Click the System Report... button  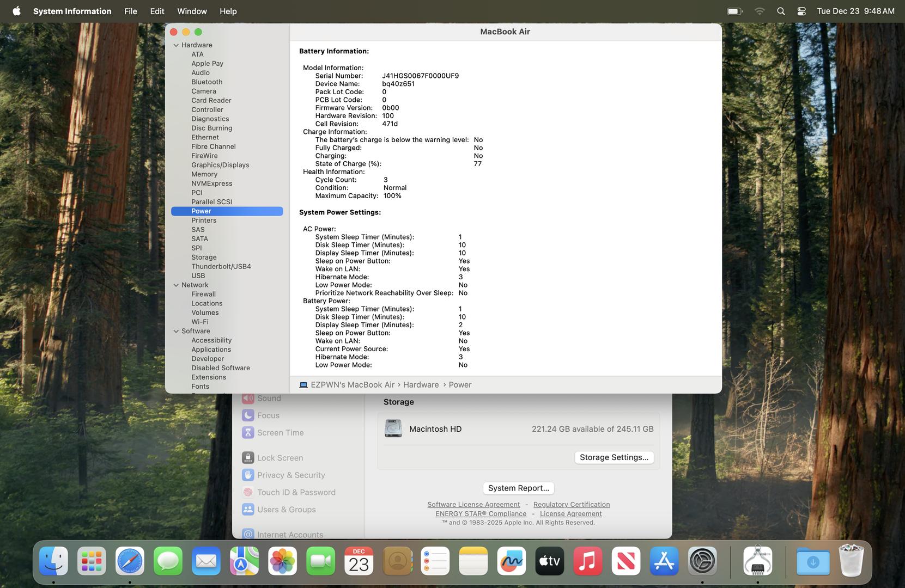click(x=518, y=488)
